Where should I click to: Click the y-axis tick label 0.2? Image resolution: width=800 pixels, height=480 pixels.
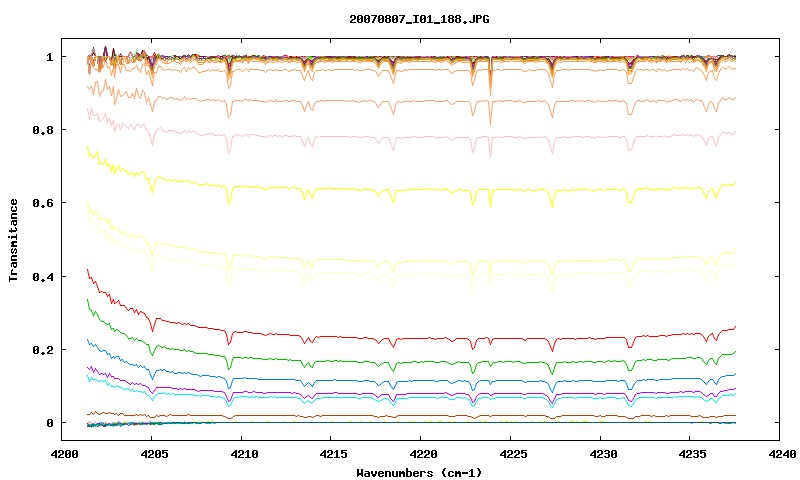point(42,350)
